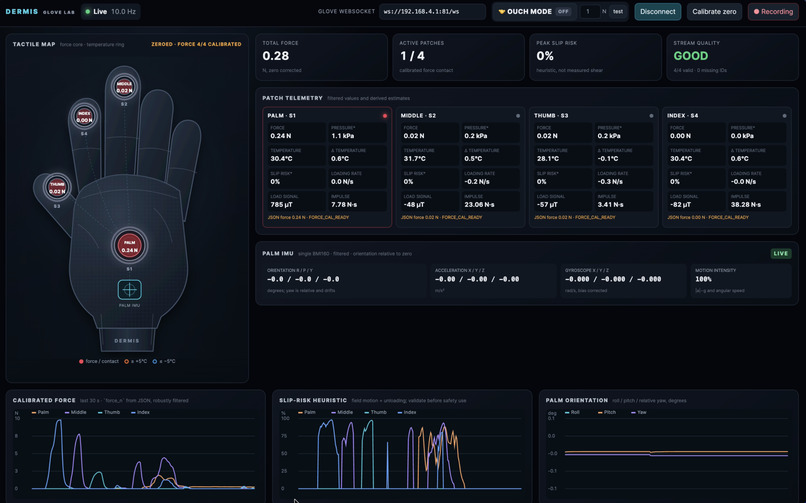Open the Middle · S2 telemetry card header
Viewport: 806px width, 503px height.
pos(418,116)
